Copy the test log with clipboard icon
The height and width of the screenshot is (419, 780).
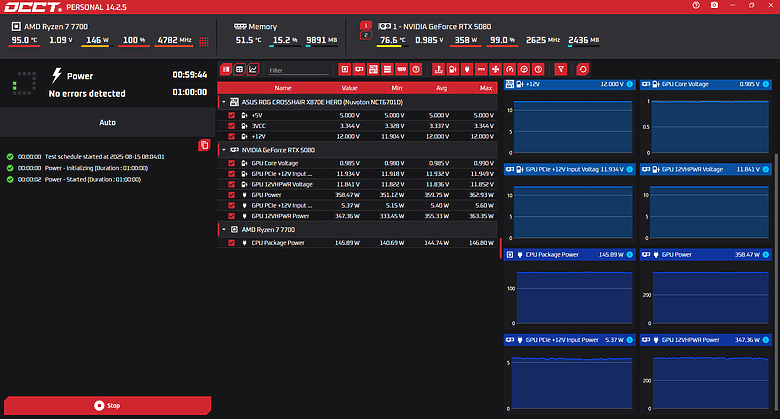tap(204, 145)
